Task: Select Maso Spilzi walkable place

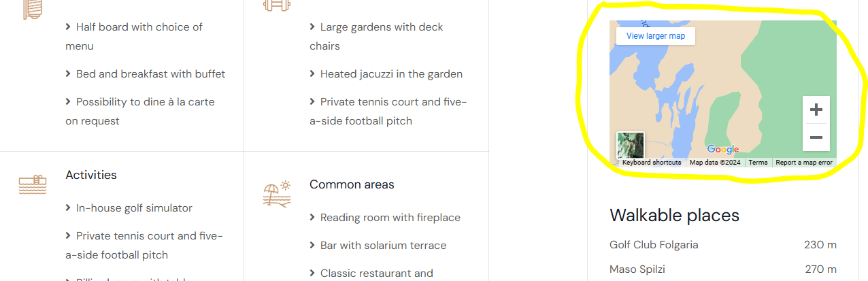Action: pyautogui.click(x=637, y=269)
